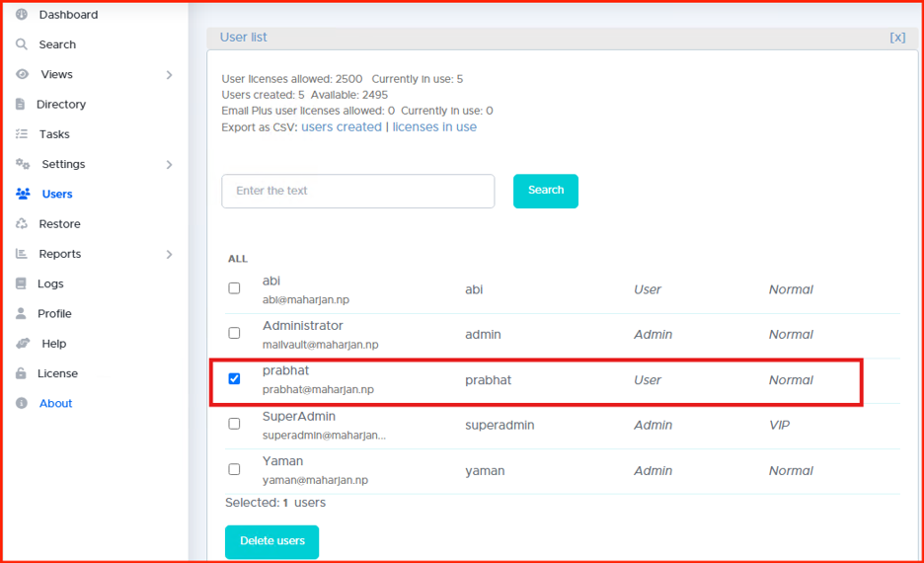Click the About info icon
Viewport: 924px width, 563px height.
coord(21,403)
